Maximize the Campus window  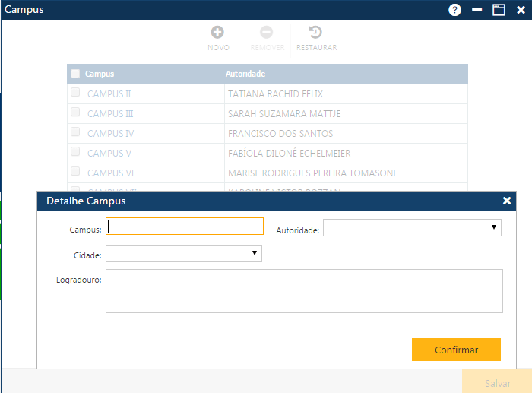499,10
